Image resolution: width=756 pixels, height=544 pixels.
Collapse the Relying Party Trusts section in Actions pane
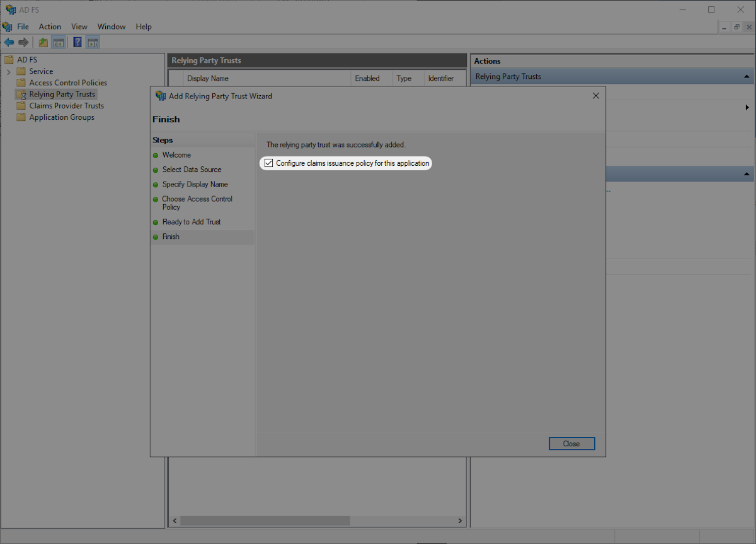(x=747, y=76)
